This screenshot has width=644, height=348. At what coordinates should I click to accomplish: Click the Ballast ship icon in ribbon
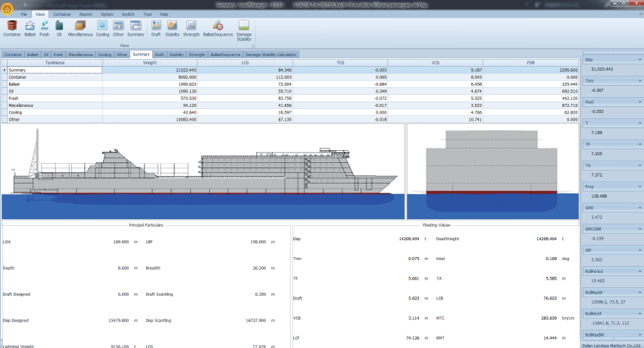(x=30, y=27)
